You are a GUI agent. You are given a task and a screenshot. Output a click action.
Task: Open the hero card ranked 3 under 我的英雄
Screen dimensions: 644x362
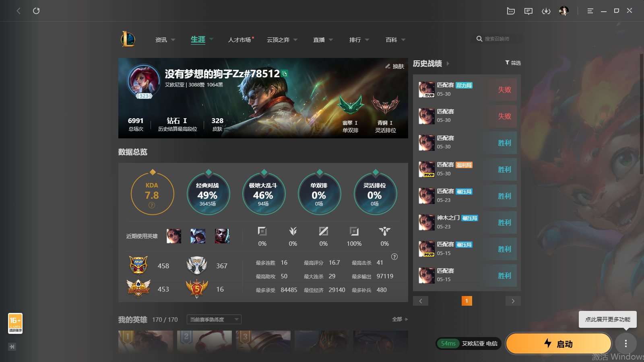(263, 342)
